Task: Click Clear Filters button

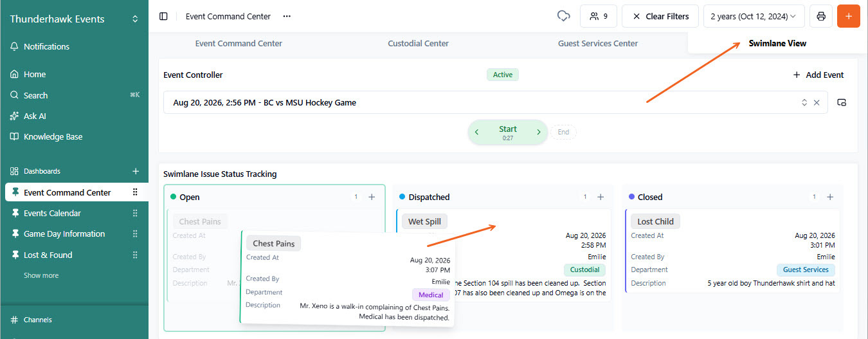Action: pyautogui.click(x=660, y=16)
